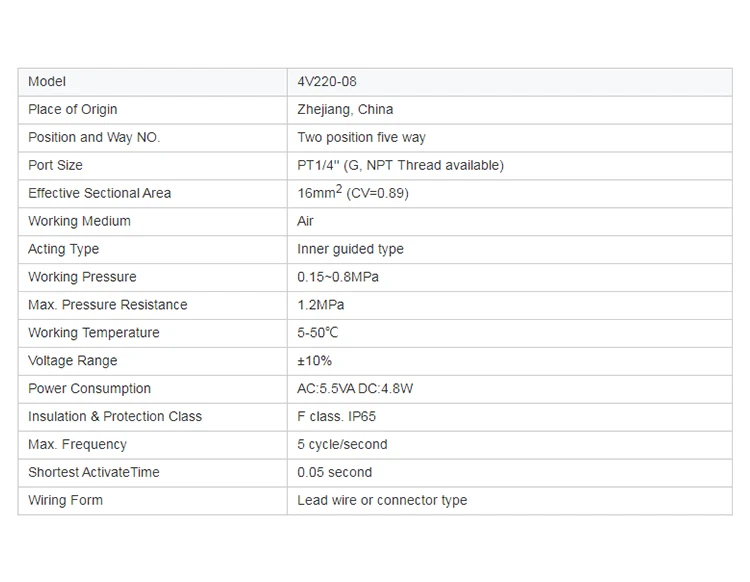750x582 pixels.
Task: Select the Inner guided type value
Action: point(350,250)
